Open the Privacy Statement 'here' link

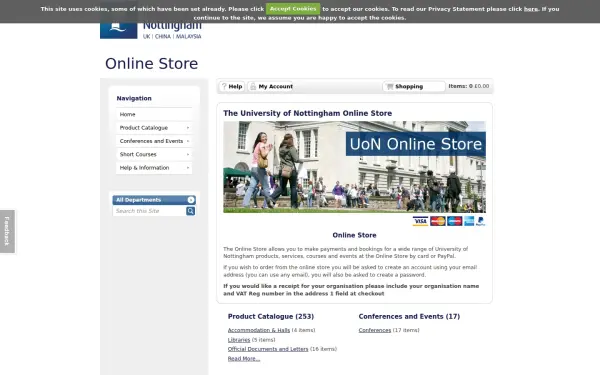click(x=530, y=9)
